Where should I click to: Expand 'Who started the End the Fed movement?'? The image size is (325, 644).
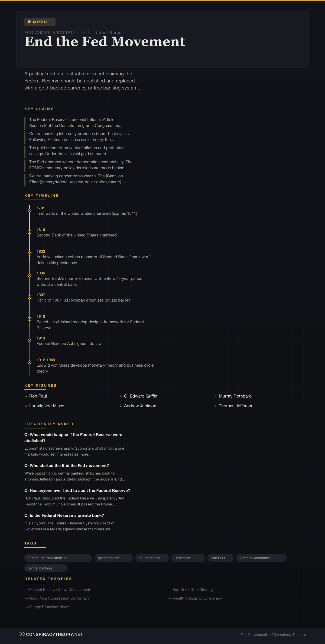point(67,466)
